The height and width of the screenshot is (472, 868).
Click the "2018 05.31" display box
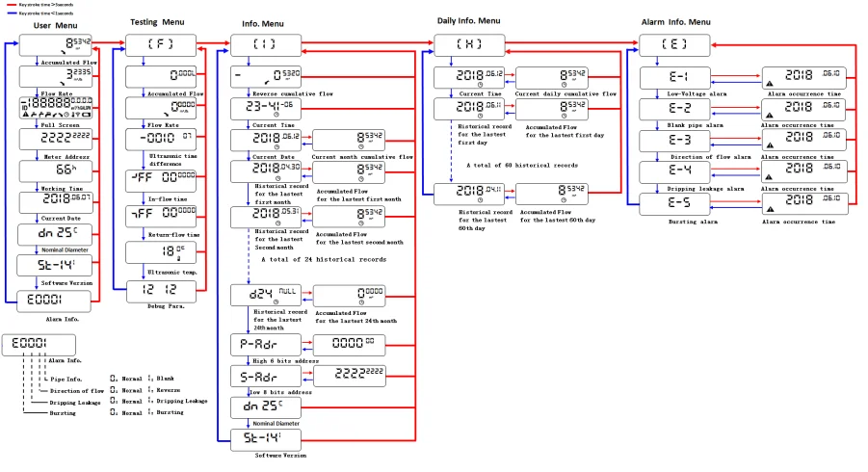tap(266, 218)
